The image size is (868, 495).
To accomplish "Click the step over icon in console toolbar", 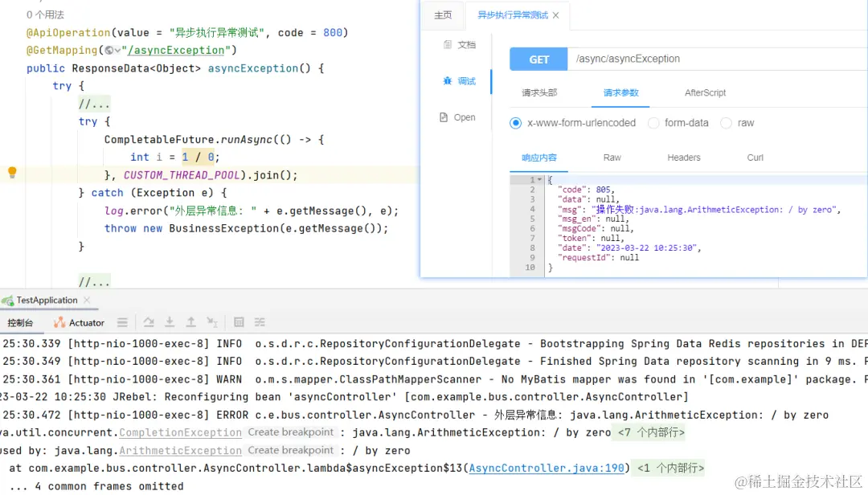I will tap(149, 322).
